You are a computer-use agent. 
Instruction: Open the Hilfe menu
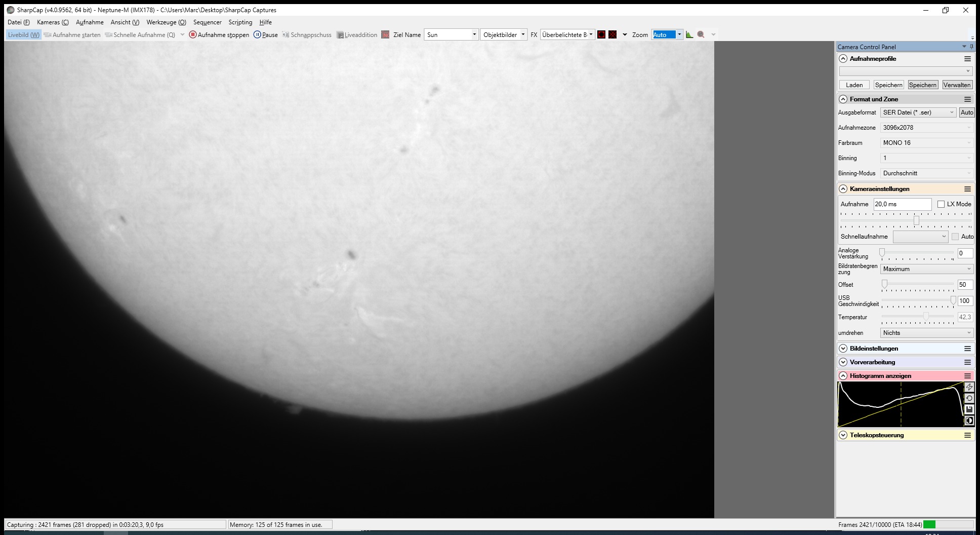click(x=265, y=22)
